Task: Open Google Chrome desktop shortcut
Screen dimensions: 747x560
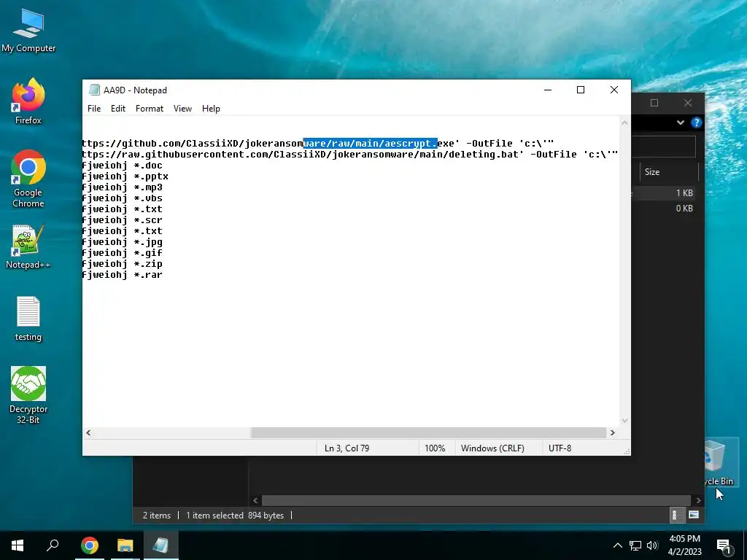Action: pos(28,179)
